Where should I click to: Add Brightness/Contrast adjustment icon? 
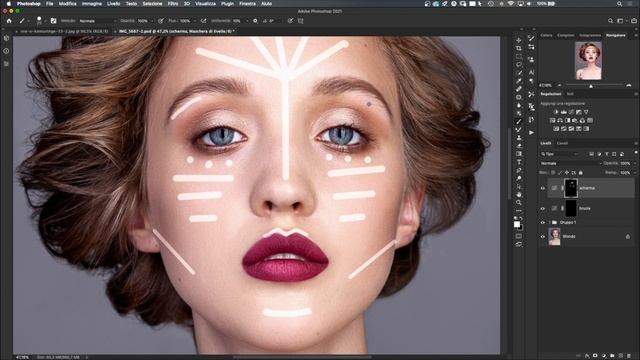point(556,112)
